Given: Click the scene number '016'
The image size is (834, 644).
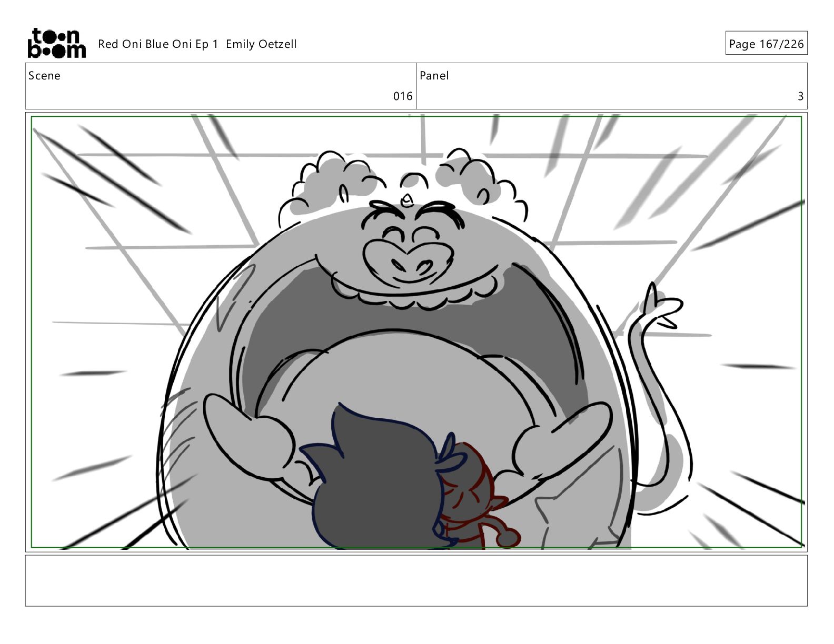Looking at the screenshot, I should (403, 96).
